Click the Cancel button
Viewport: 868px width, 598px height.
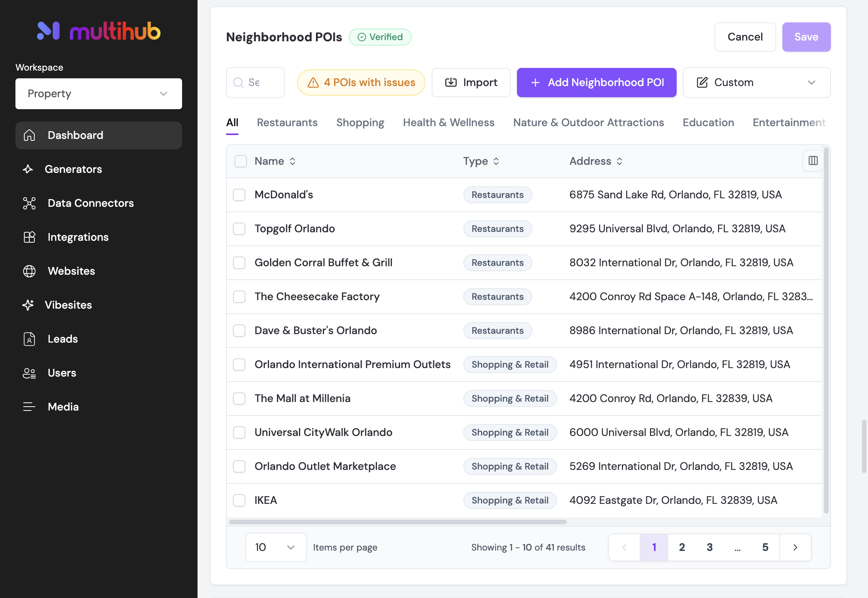tap(745, 37)
